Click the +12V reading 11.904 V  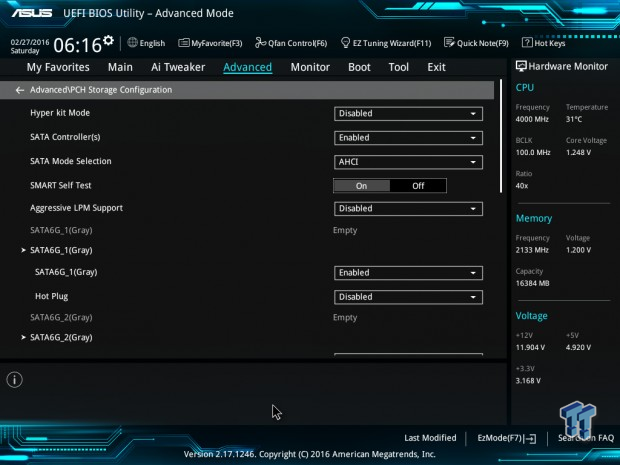click(530, 348)
